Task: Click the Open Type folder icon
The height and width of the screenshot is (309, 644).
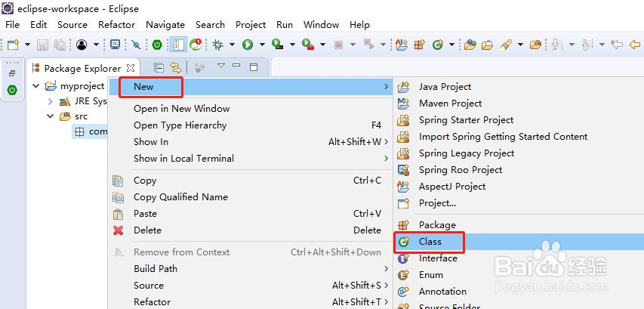Action: (470, 45)
